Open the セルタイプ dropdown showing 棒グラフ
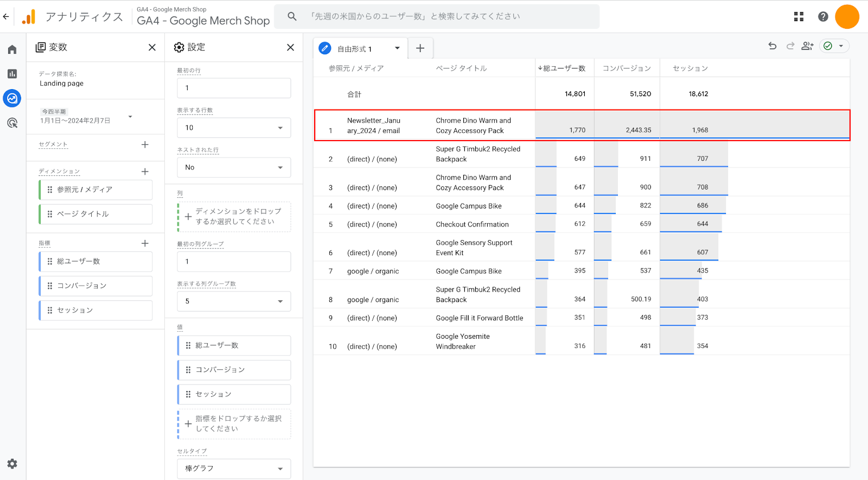Image resolution: width=868 pixels, height=480 pixels. (234, 469)
